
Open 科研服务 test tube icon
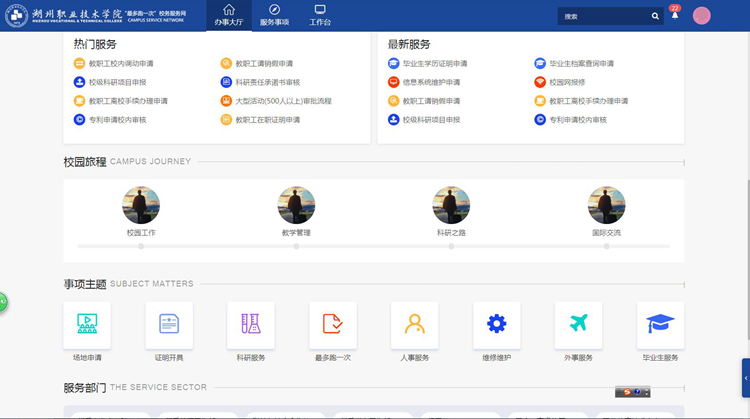coord(251,325)
